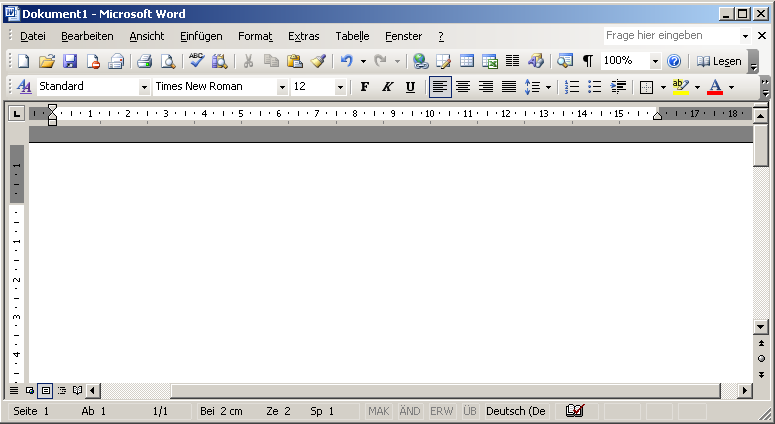Save the document with the floppy icon
This screenshot has width=775, height=424.
point(70,61)
